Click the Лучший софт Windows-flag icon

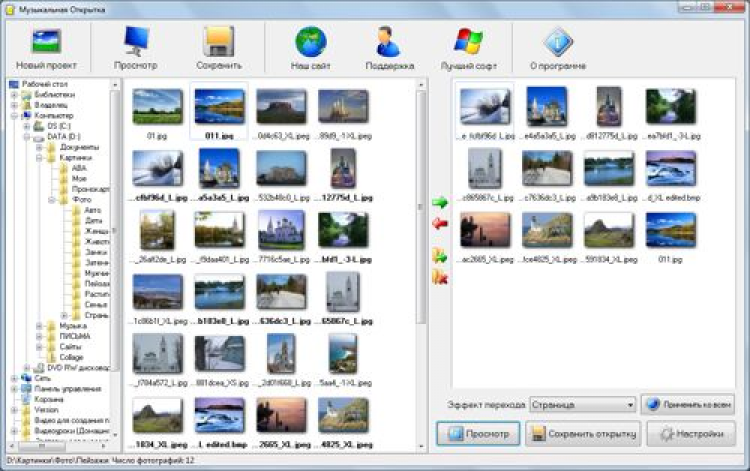(x=468, y=42)
